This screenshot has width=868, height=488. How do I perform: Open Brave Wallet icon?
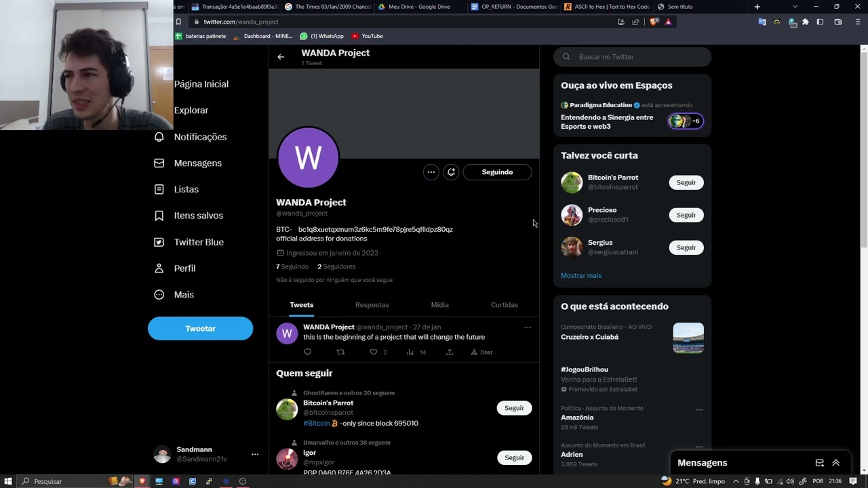[x=838, y=22]
